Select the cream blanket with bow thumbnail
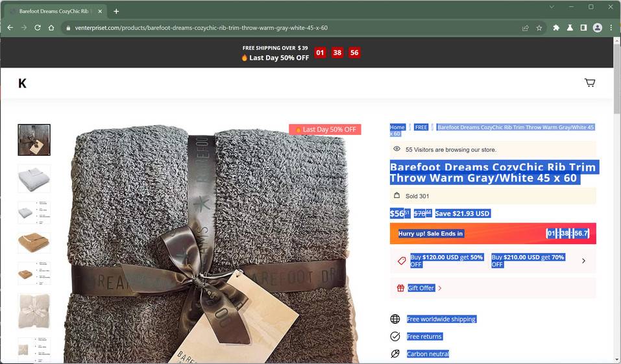The height and width of the screenshot is (364, 621). tap(34, 311)
